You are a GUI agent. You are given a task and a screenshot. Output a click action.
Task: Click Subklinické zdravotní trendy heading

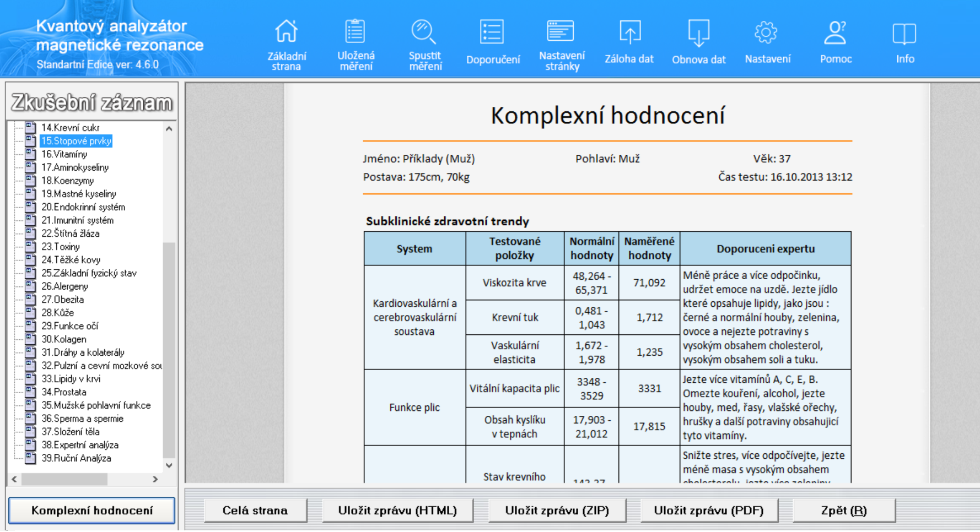[x=448, y=221]
